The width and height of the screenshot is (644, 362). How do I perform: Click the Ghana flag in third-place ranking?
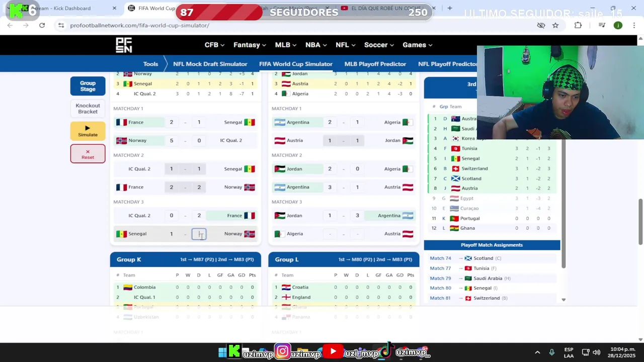point(454,228)
